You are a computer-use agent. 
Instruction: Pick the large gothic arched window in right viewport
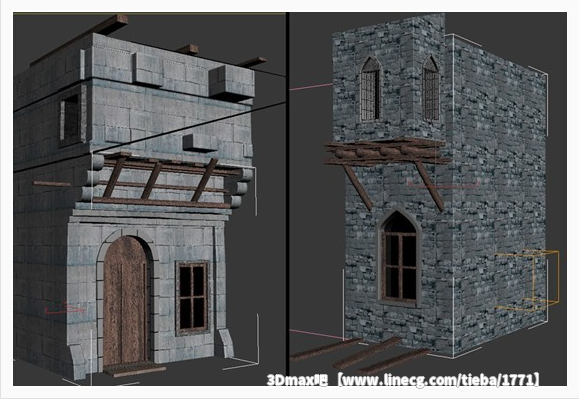[x=400, y=258]
